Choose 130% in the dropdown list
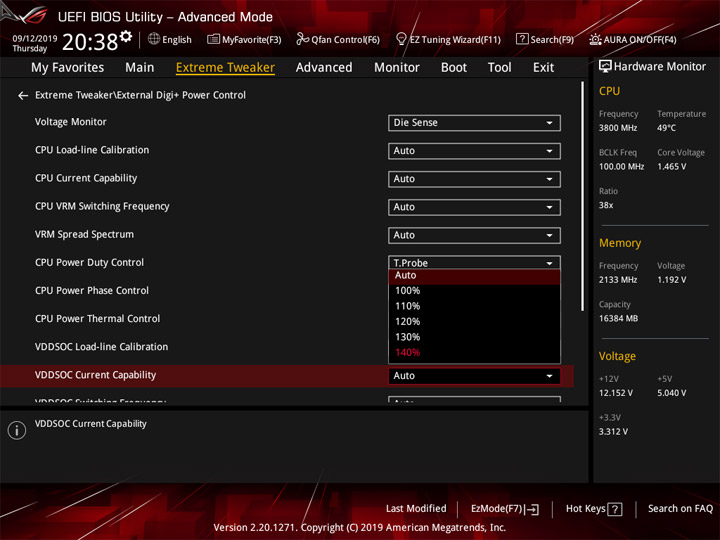The image size is (720, 540). pos(474,338)
